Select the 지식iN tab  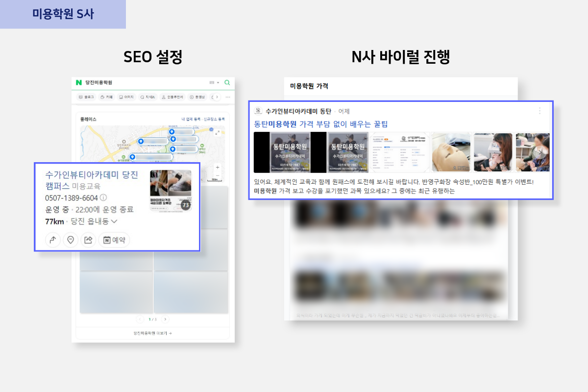147,97
